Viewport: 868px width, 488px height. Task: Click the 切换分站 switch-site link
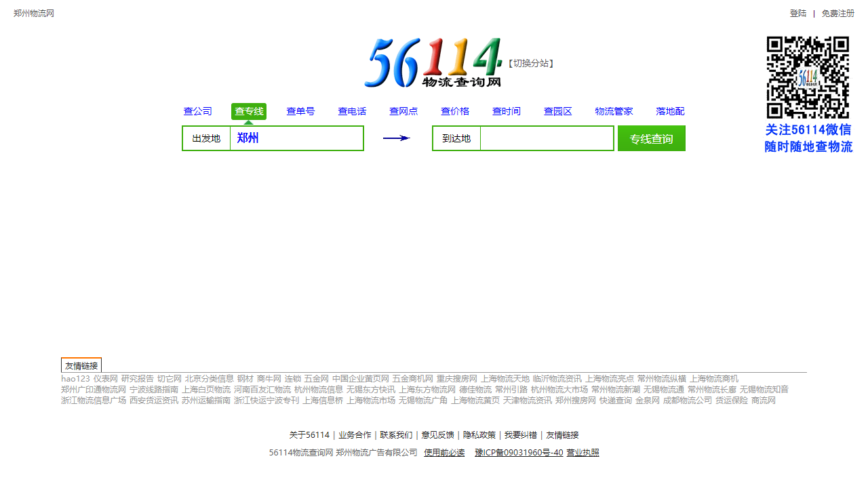coord(531,63)
